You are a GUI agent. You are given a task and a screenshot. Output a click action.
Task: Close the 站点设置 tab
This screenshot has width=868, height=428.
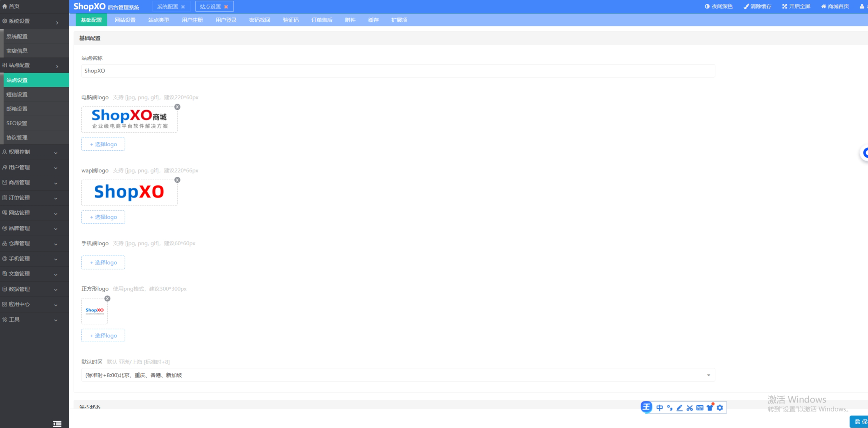226,7
